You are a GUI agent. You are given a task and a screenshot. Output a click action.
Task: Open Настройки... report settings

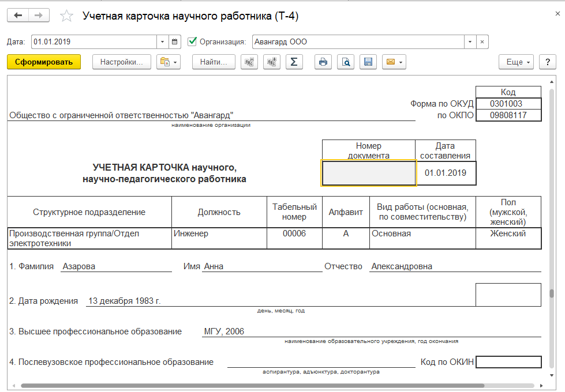click(x=121, y=62)
